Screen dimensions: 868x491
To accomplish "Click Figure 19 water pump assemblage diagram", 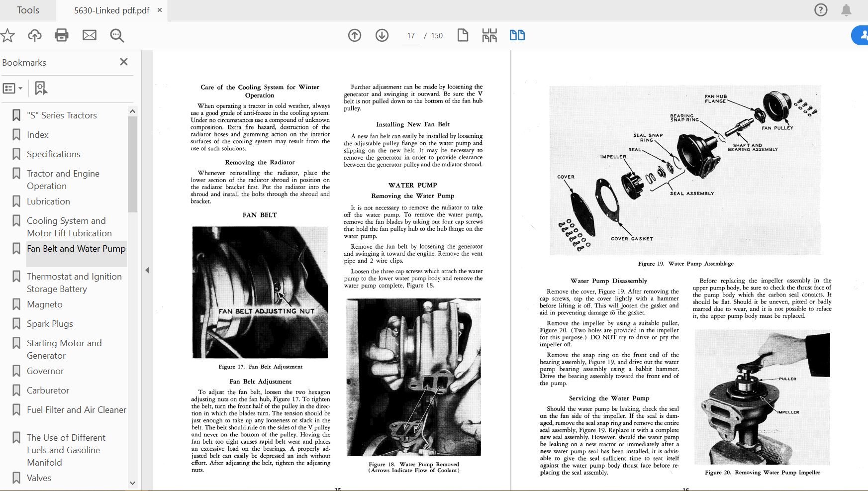I will 685,170.
